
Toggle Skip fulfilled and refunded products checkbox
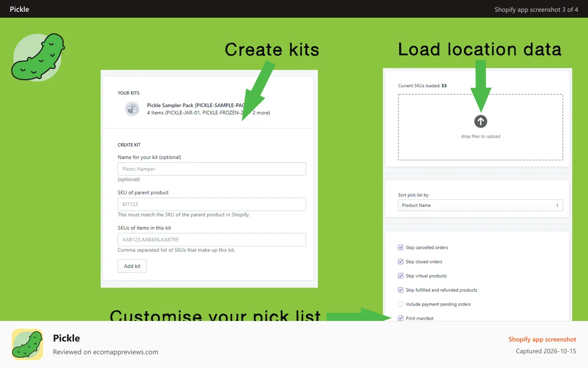pos(401,290)
